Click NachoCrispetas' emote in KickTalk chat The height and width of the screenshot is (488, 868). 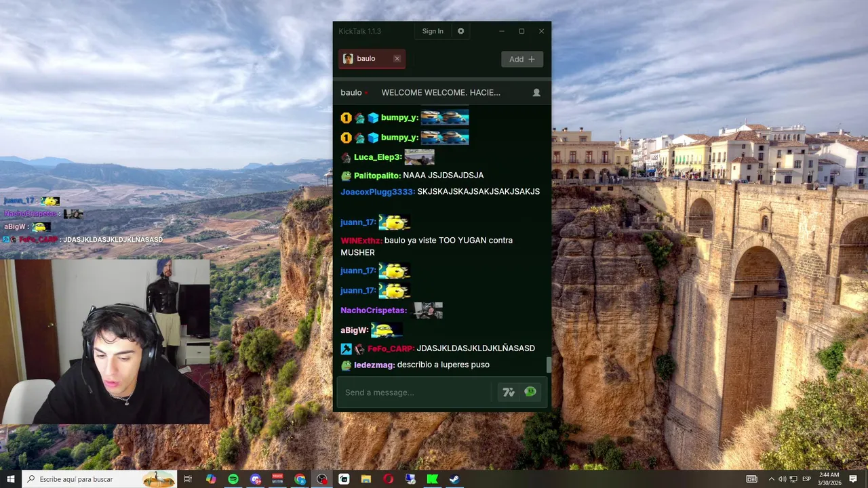coord(428,310)
